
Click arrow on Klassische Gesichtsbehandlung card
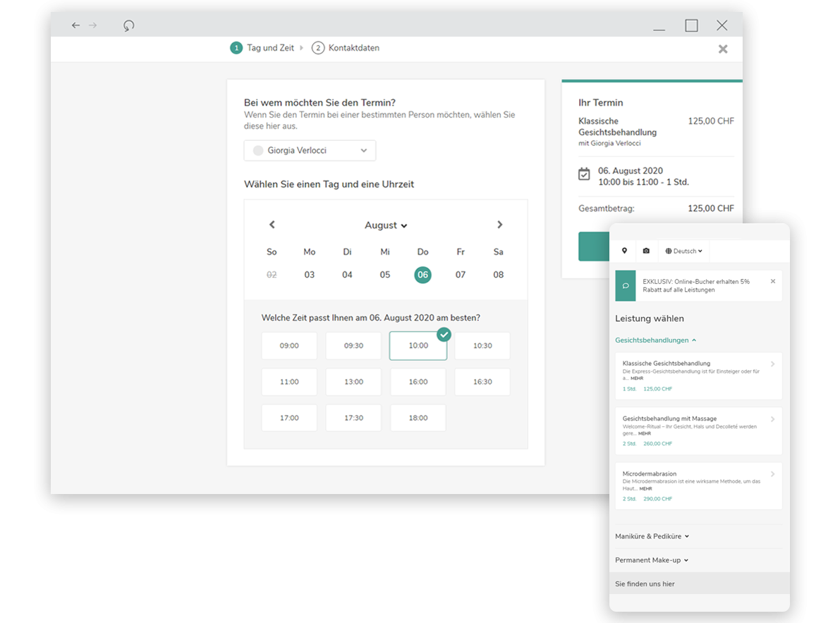[772, 364]
